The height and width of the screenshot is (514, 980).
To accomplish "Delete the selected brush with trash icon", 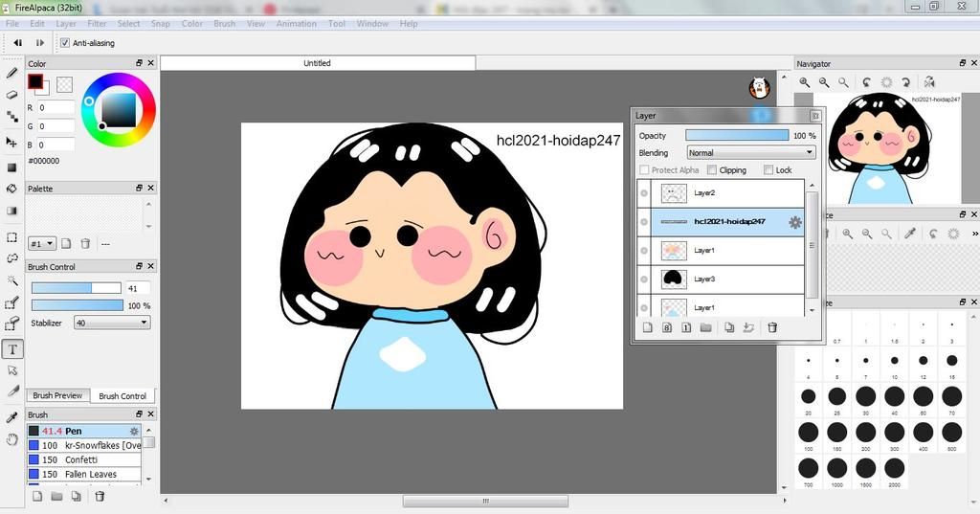I will pos(100,496).
